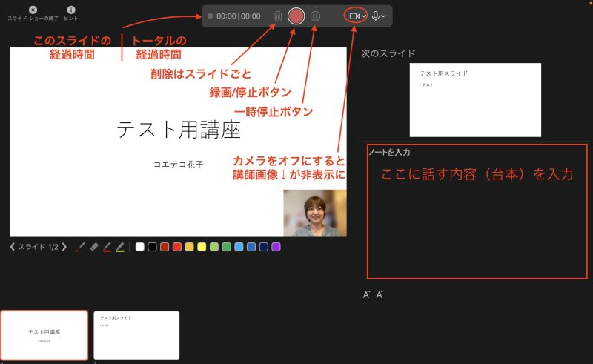Image resolution: width=593 pixels, height=364 pixels.
Task: Click the 00:00|00:00 elapsed time display
Action: point(238,16)
